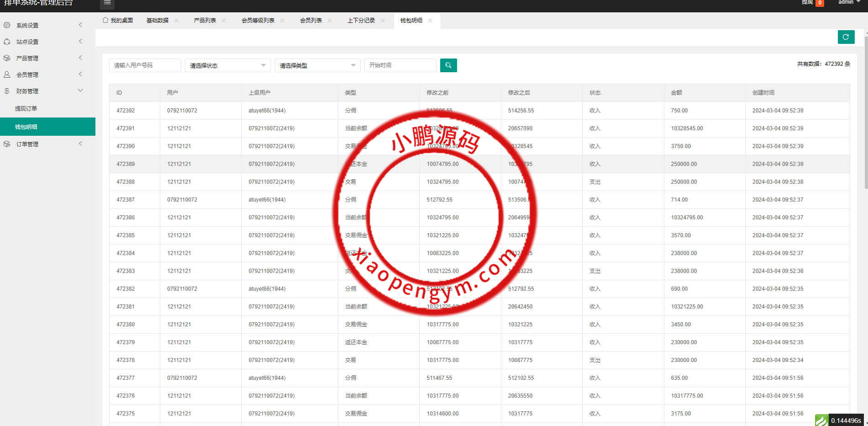The image size is (868, 426).
Task: Click the green search magnifier button
Action: [x=448, y=65]
